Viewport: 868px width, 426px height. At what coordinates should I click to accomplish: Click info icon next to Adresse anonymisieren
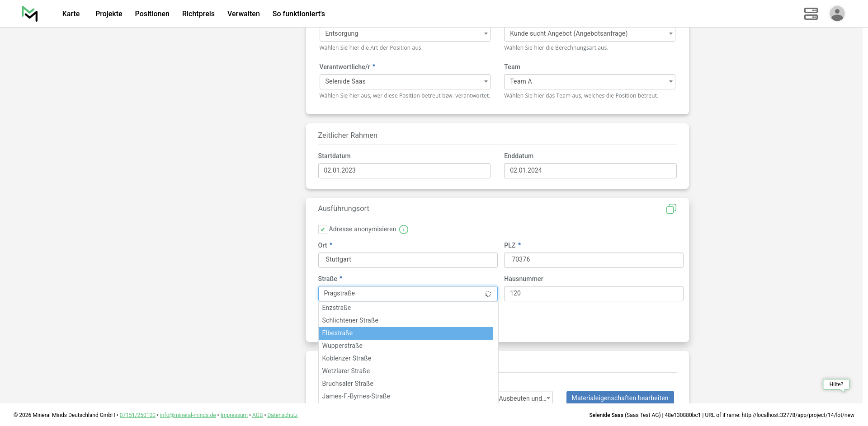[404, 229]
